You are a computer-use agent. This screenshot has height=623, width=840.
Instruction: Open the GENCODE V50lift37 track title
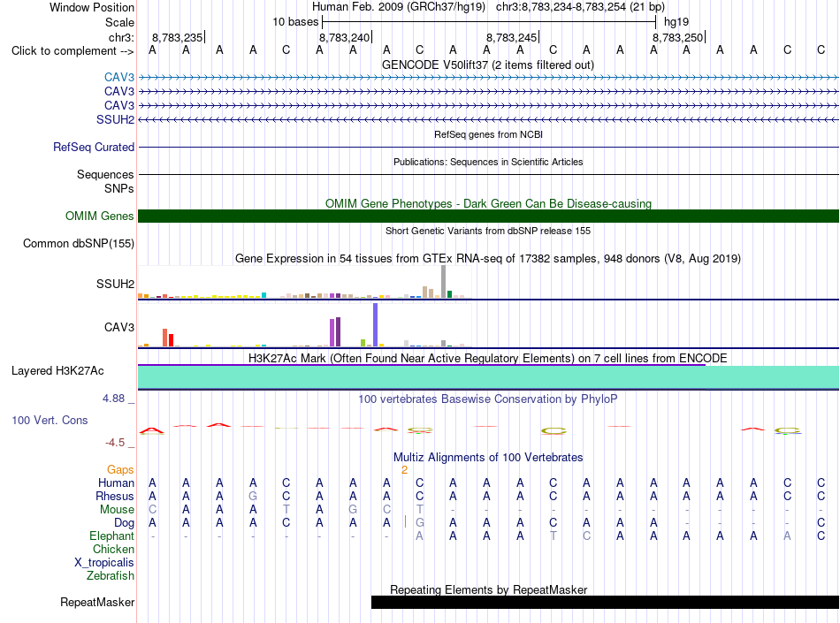(x=488, y=65)
